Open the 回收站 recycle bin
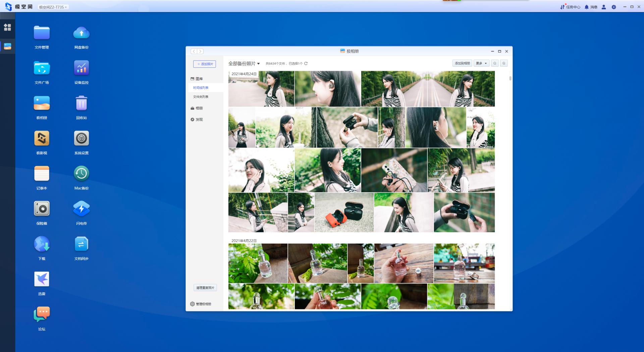 click(81, 104)
